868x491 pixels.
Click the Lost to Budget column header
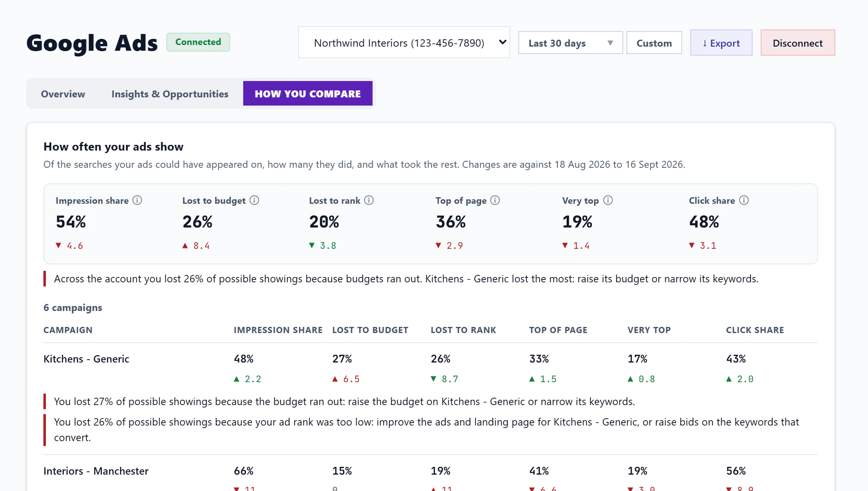(x=370, y=330)
